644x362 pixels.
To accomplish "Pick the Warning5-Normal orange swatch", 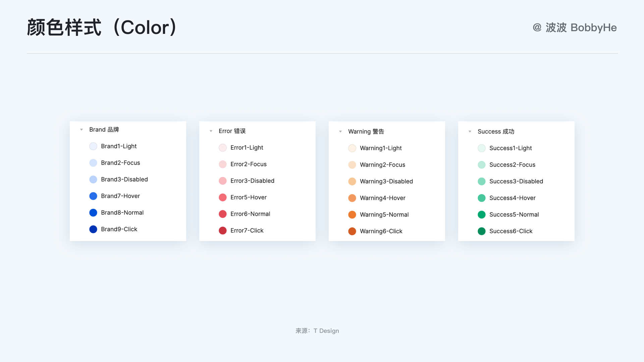I will [352, 215].
